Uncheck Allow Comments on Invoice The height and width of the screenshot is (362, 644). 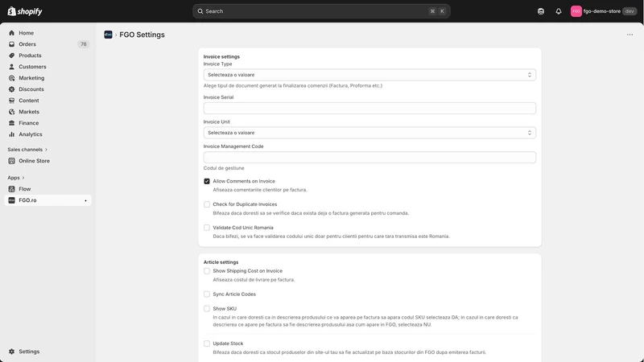[207, 181]
